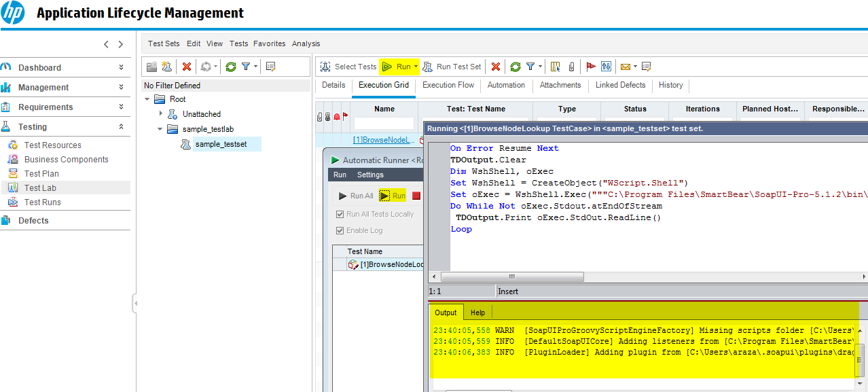Click the red flag Follow Up icon
868x392 pixels.
[x=591, y=67]
